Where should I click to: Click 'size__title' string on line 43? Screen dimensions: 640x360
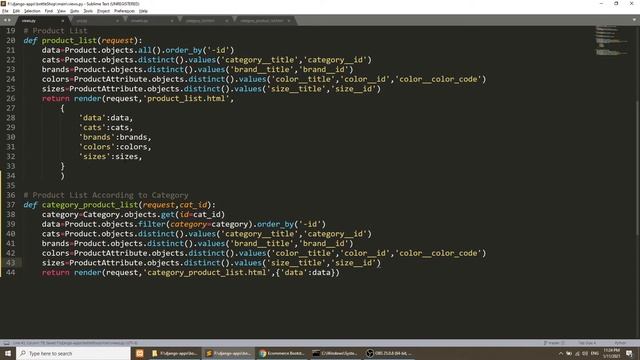(x=297, y=263)
